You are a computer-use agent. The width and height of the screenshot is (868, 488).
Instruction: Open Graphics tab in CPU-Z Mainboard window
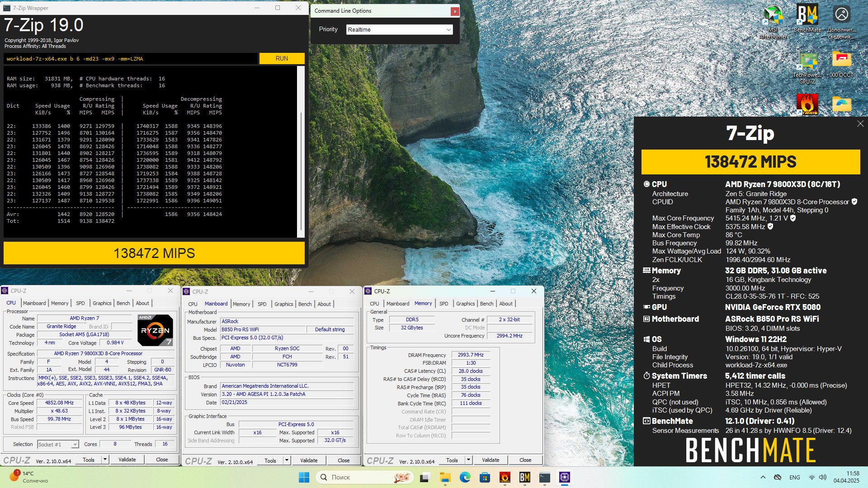[284, 304]
